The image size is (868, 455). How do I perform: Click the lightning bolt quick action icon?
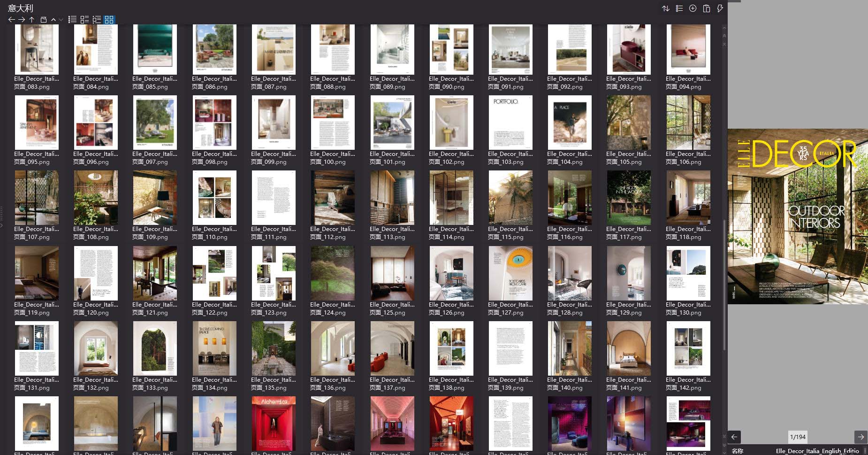[720, 8]
